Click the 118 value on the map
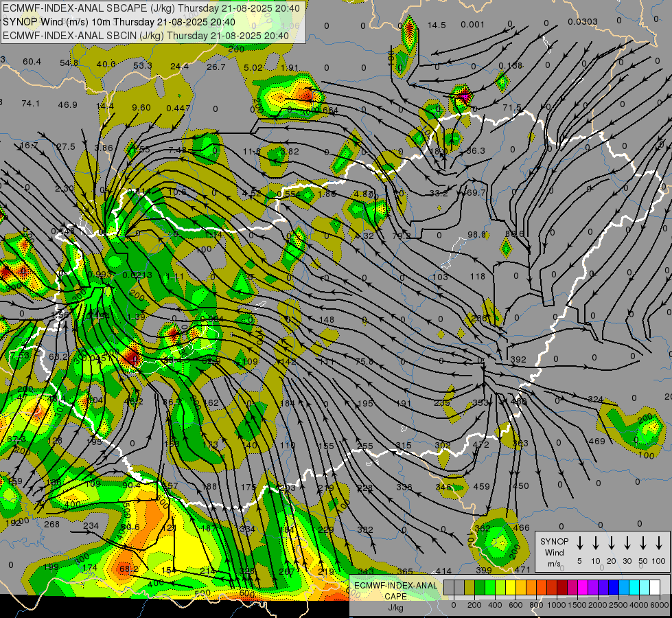 478,277
